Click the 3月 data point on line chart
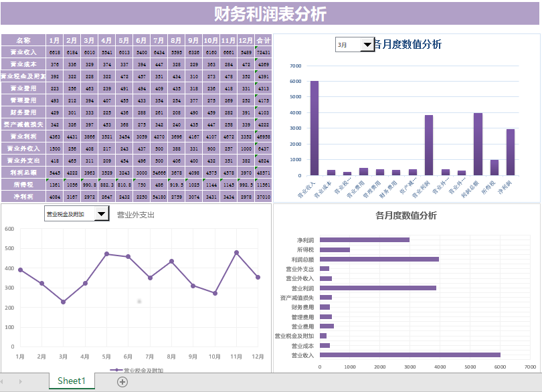 (x=64, y=302)
